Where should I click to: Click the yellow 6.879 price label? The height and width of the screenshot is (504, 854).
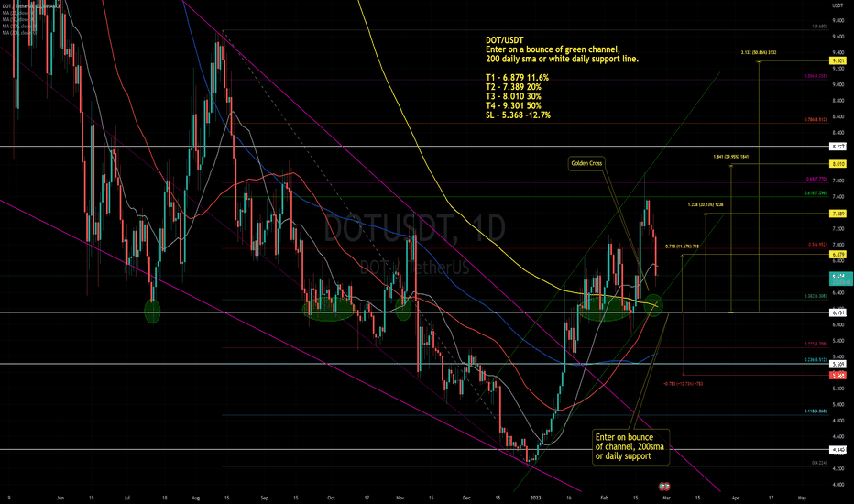tap(838, 255)
